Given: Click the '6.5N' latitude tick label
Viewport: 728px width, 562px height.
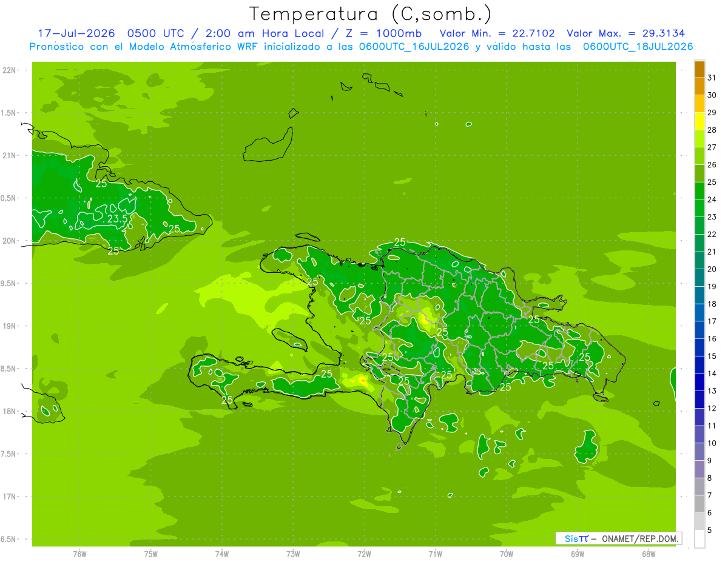Looking at the screenshot, I should 9,540.
